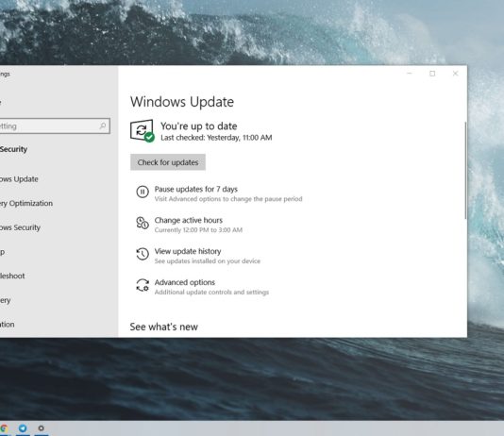Image resolution: width=504 pixels, height=436 pixels.
Task: Select Troubleshoot in the sidebar
Action: click(12, 276)
